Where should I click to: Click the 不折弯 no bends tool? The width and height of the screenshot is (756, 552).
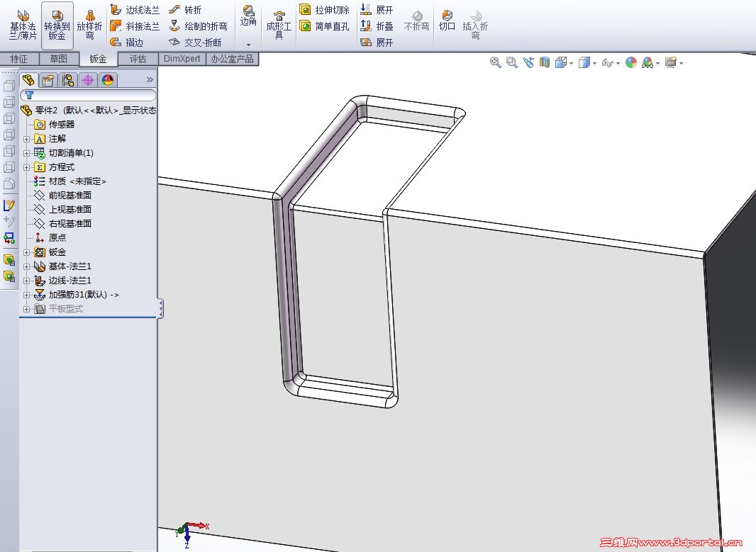click(x=416, y=21)
